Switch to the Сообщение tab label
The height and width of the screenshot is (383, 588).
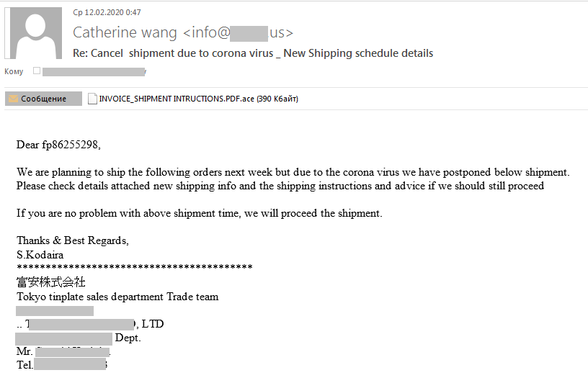tap(43, 99)
